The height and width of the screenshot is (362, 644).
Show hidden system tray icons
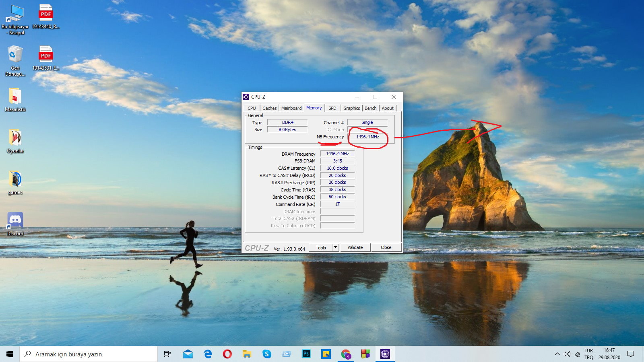tap(557, 354)
